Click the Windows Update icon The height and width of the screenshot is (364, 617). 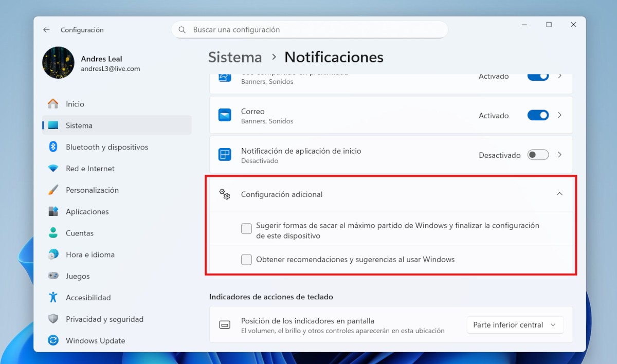53,340
